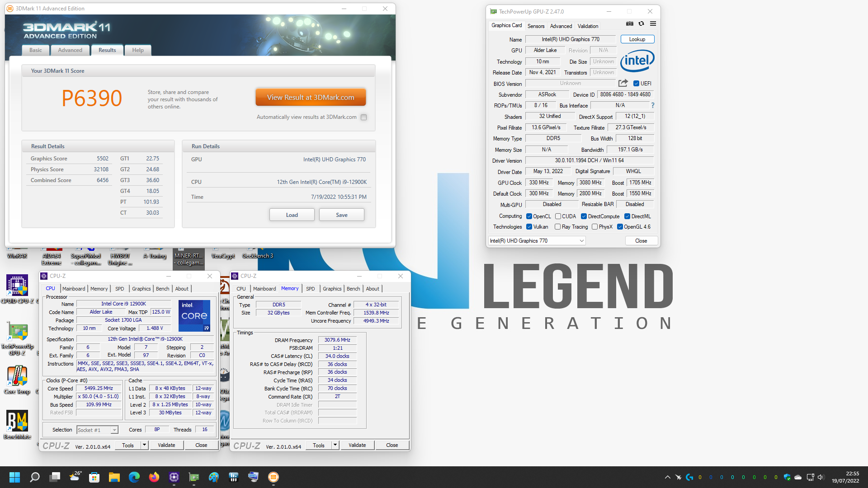The image size is (868, 488).
Task: Open the TechPowerUp GPU-Z desktop shortcut
Action: click(17, 339)
